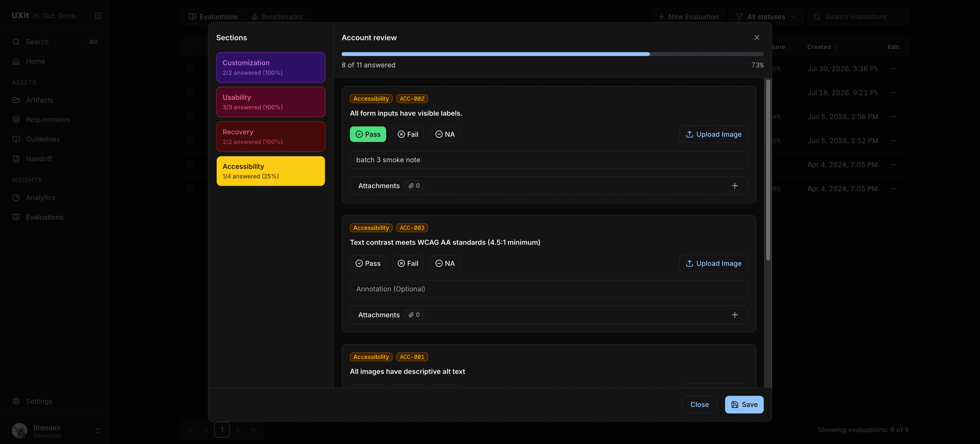Image resolution: width=980 pixels, height=444 pixels.
Task: Select the Customization section
Action: click(x=271, y=67)
